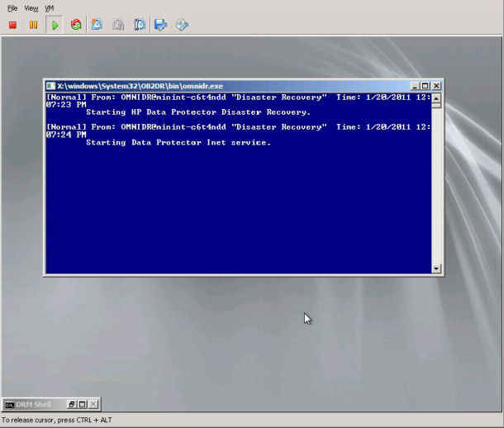Pause the virtual machine
This screenshot has width=504, height=428.
33,25
